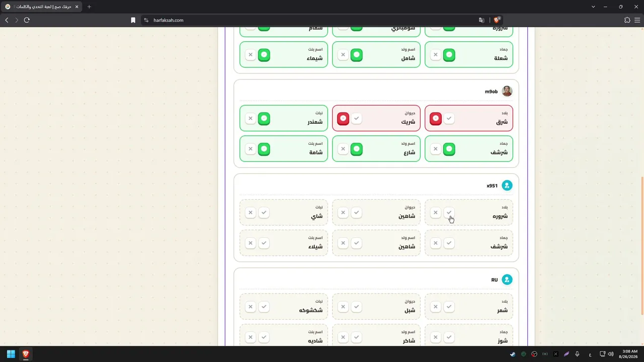This screenshot has height=362, width=644.
Task: Bookmark this page from the address bar
Action: [133, 20]
